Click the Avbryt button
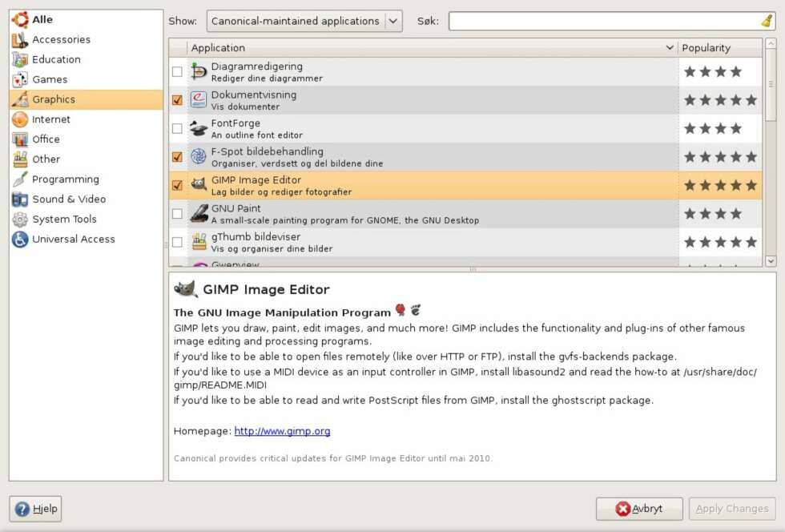The height and width of the screenshot is (532, 785). [x=639, y=509]
